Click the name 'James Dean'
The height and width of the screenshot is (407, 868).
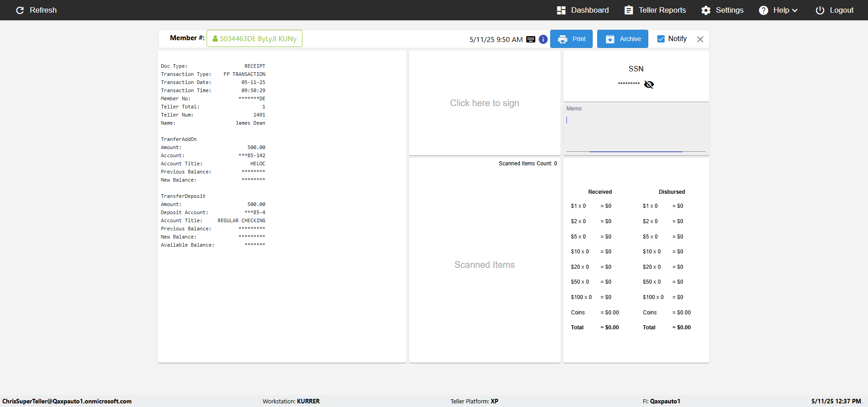click(250, 123)
